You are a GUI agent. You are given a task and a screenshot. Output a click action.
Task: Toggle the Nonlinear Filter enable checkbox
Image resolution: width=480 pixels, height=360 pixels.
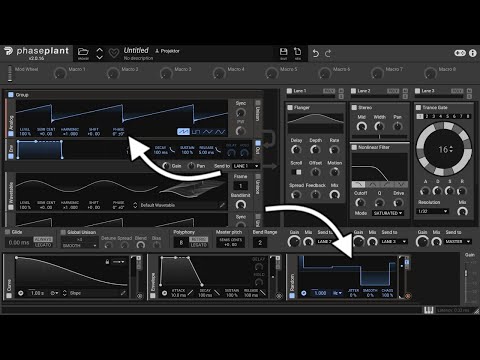tap(354, 147)
